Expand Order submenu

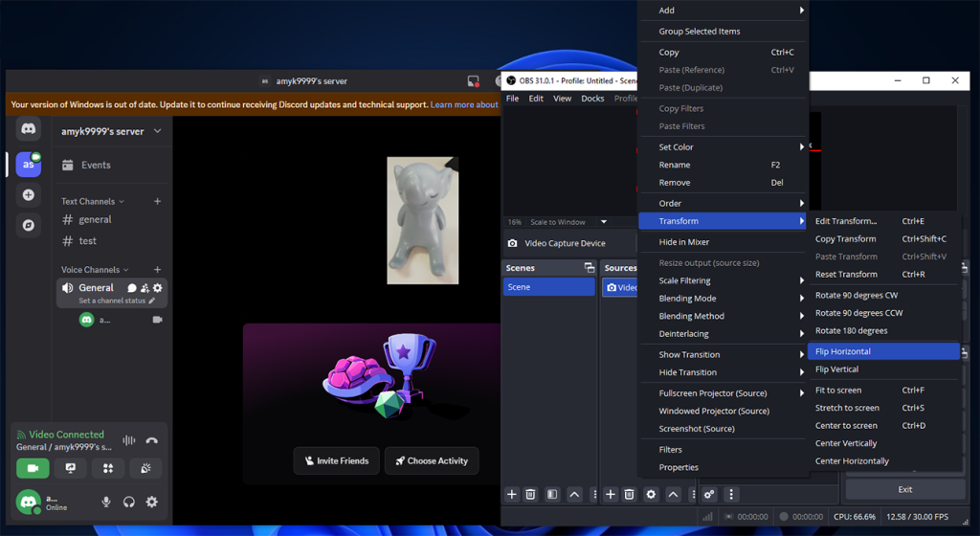click(723, 203)
